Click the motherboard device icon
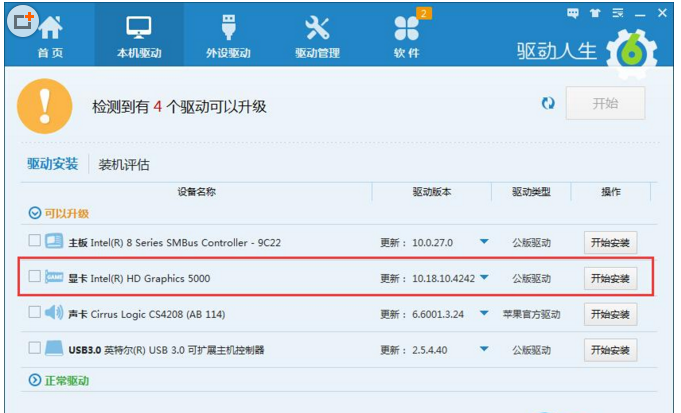The height and width of the screenshot is (413, 681). (54, 241)
